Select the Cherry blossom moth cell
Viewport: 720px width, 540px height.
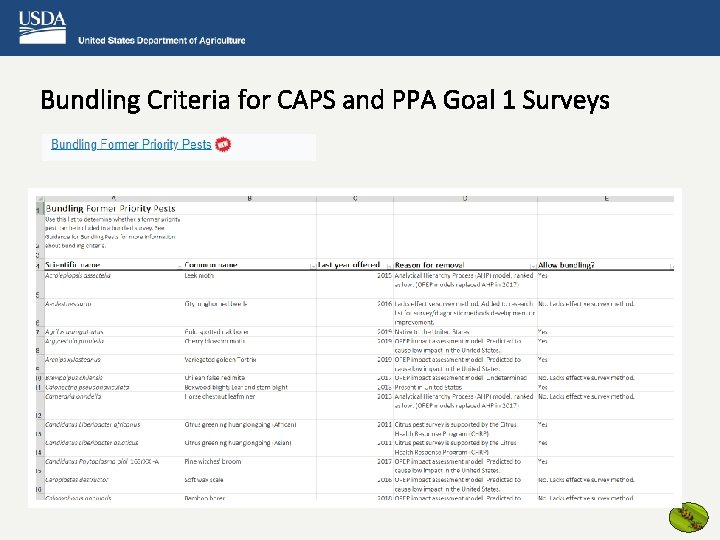249,345
